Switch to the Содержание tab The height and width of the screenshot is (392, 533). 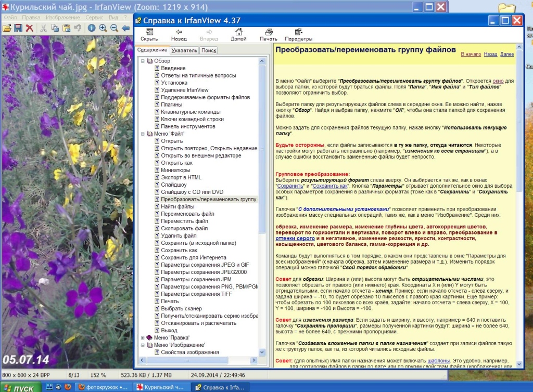(x=152, y=50)
